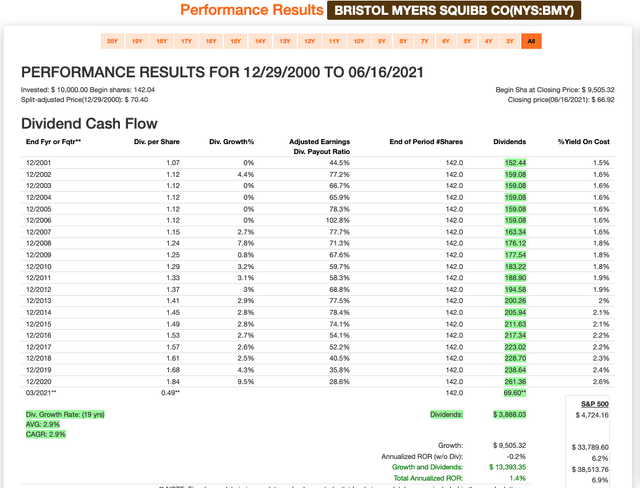The height and width of the screenshot is (488, 640).
Task: Select the 17Y period tab
Action: tap(187, 41)
